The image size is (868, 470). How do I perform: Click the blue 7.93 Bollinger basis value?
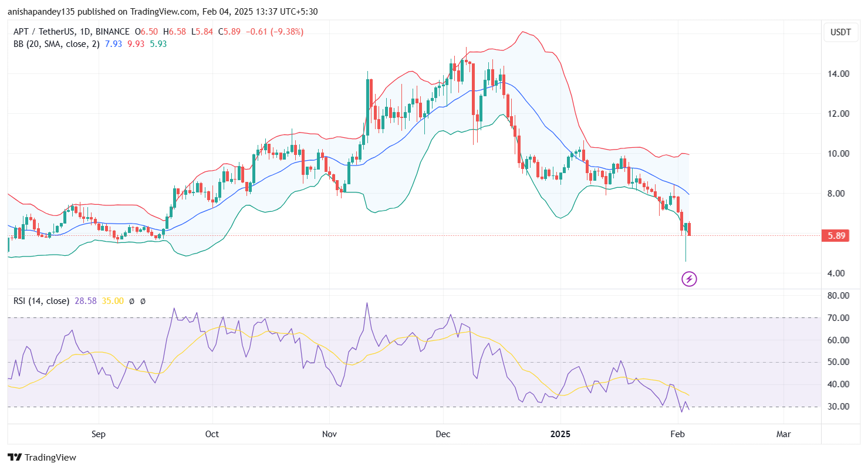pyautogui.click(x=113, y=44)
